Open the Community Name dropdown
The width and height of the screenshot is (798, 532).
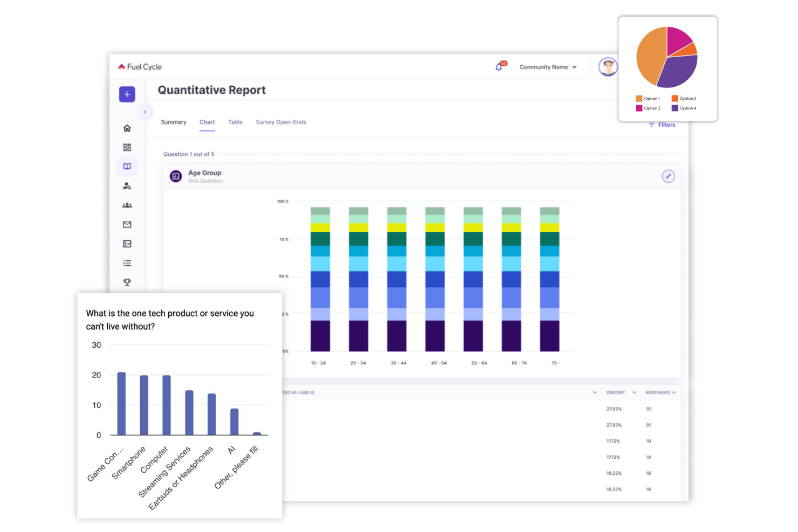point(548,67)
